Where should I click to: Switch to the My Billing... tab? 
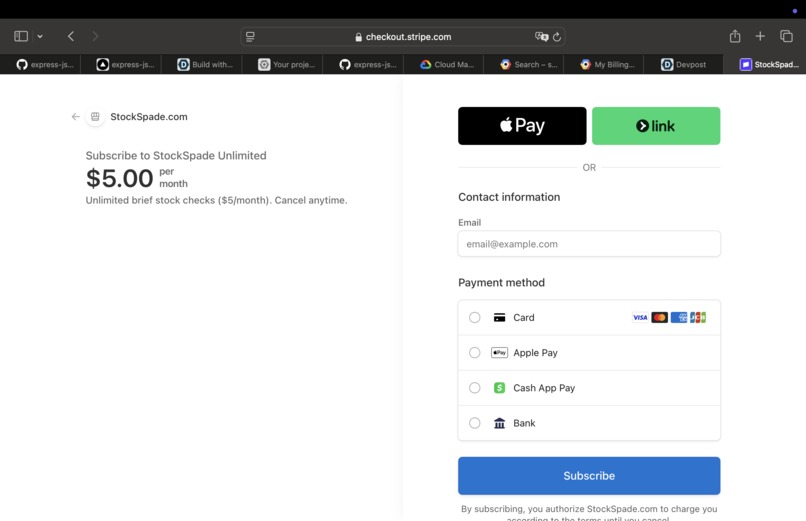tap(605, 64)
